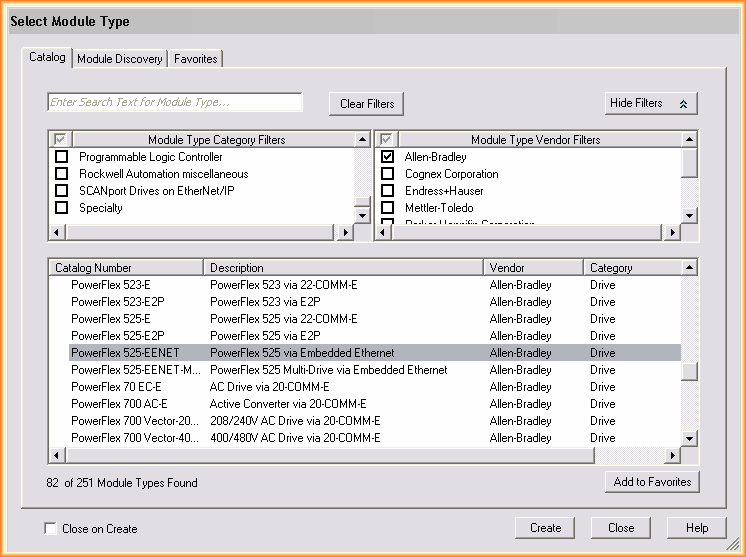Sort modules by Vendor column header
The image size is (746, 557).
[x=533, y=268]
